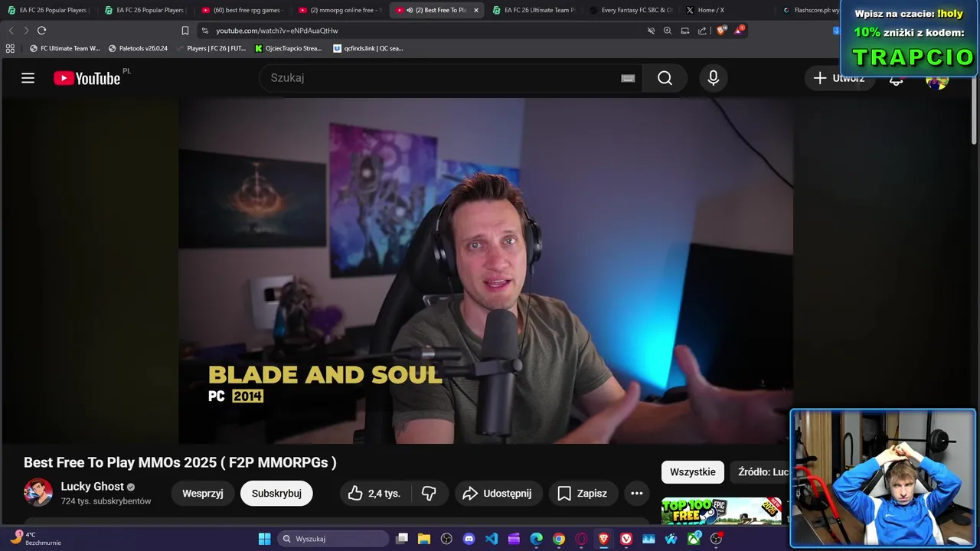Screen dimensions: 980x551
Task: Open Lucky Ghost channel name link
Action: 93,487
